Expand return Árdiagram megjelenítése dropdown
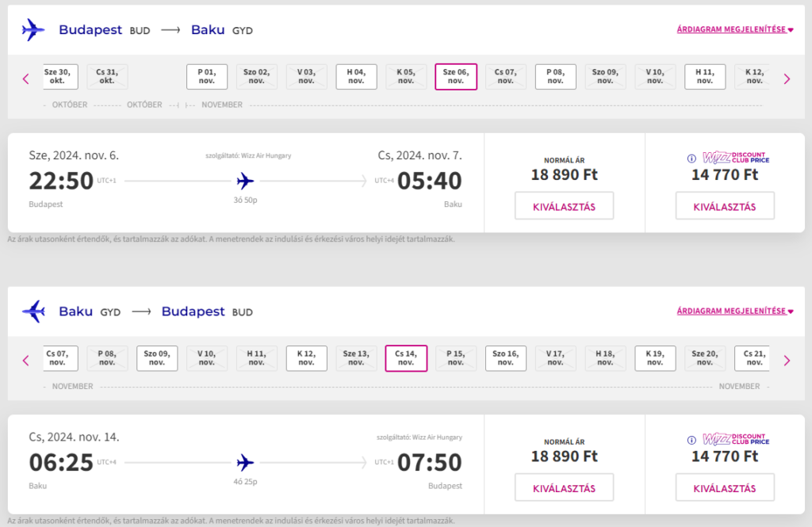 (735, 311)
